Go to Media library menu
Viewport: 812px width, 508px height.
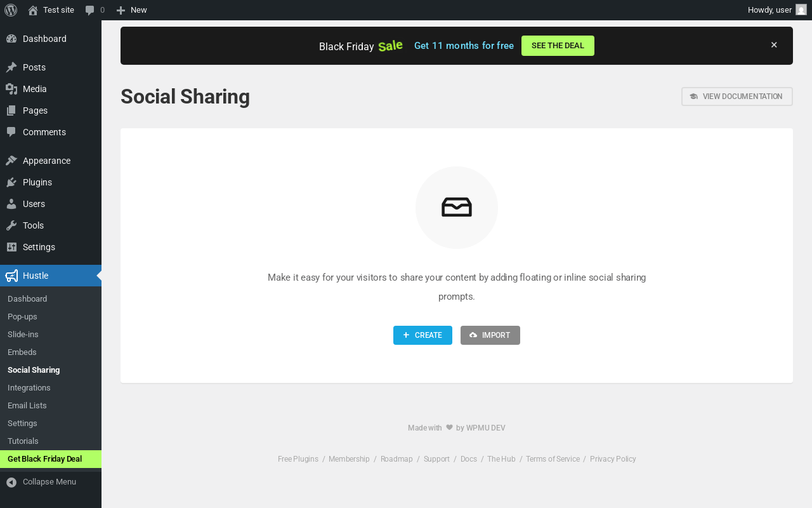[51, 89]
